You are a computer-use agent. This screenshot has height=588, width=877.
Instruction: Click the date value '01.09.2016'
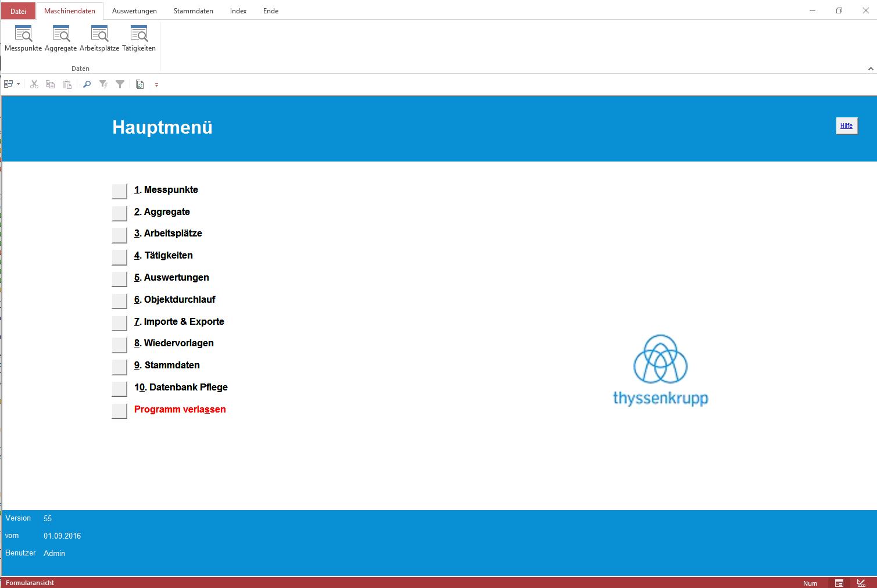coord(62,536)
